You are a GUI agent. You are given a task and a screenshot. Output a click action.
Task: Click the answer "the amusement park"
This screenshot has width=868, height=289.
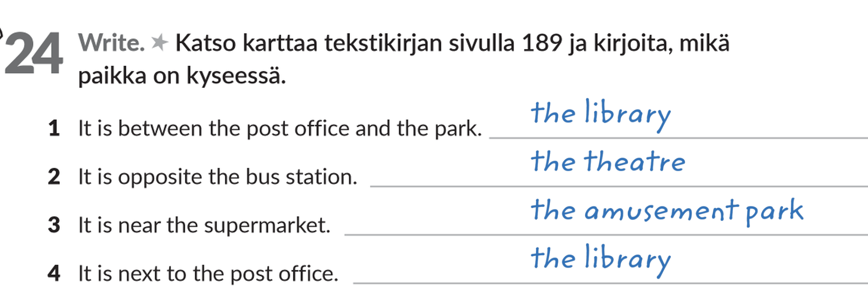point(666,211)
